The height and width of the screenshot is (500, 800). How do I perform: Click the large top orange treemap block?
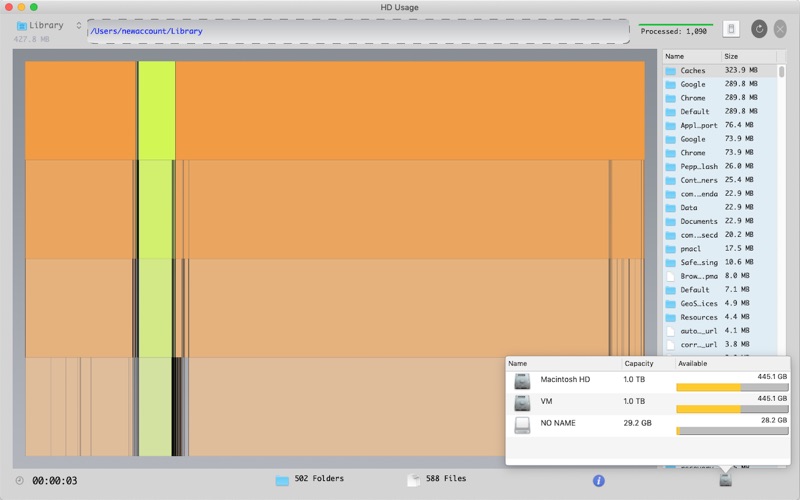pos(410,111)
